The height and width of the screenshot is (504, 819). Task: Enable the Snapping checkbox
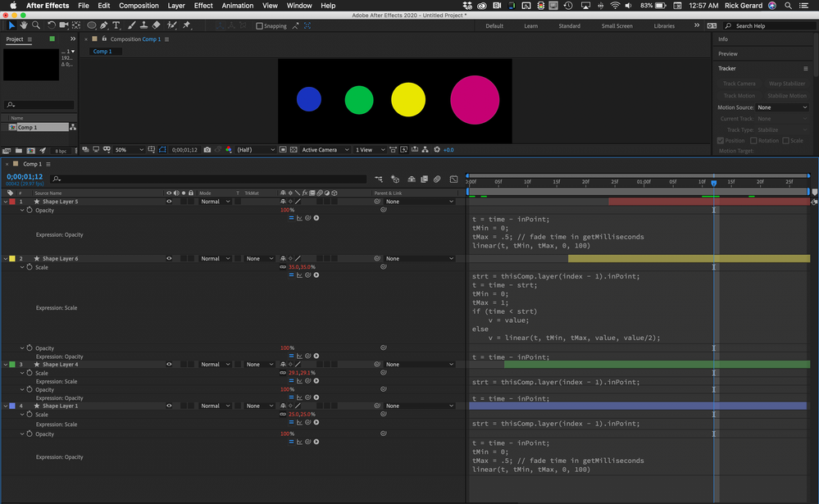[260, 26]
